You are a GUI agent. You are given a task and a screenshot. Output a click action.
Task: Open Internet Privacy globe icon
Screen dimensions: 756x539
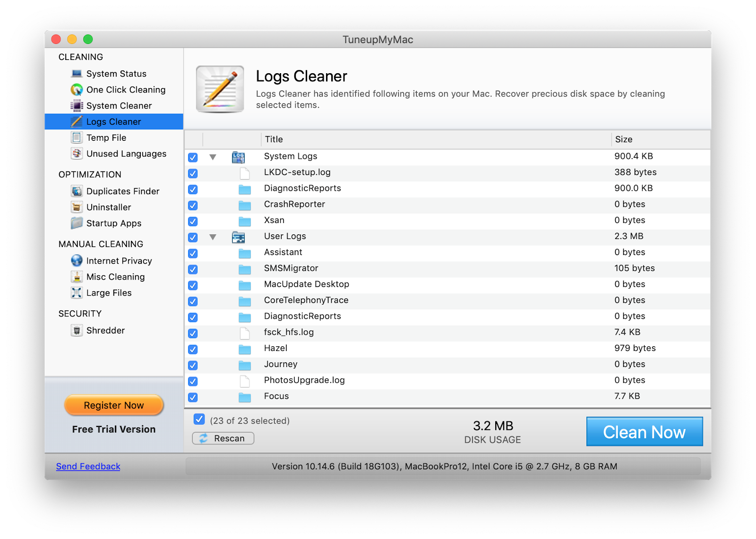click(x=77, y=261)
